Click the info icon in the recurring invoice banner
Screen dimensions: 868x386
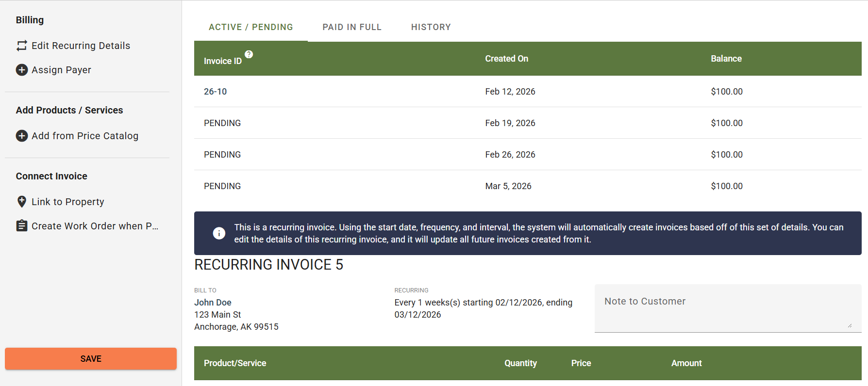click(219, 233)
